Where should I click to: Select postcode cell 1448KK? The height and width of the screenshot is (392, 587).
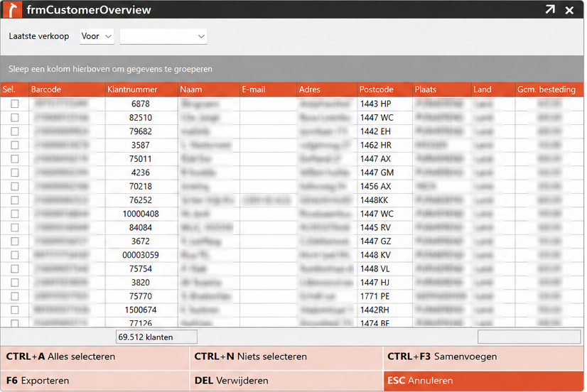385,200
